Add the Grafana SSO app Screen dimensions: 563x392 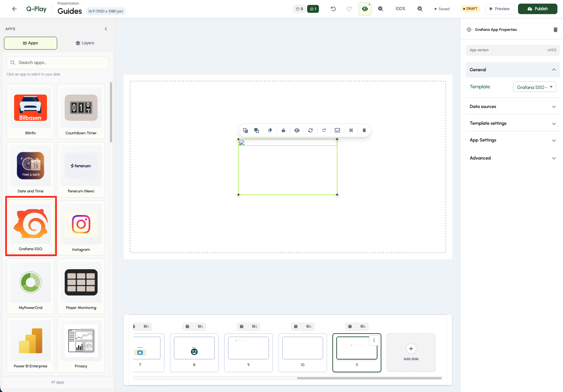point(31,227)
